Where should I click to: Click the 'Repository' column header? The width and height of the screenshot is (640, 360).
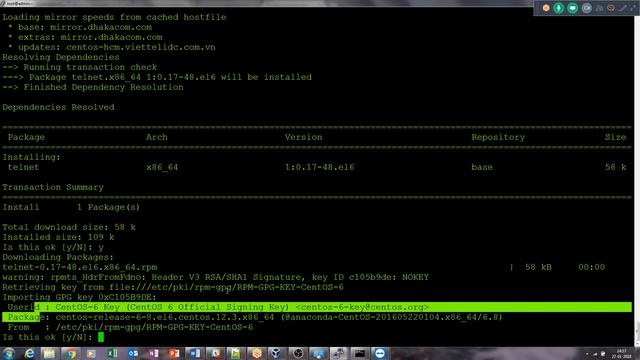click(498, 137)
